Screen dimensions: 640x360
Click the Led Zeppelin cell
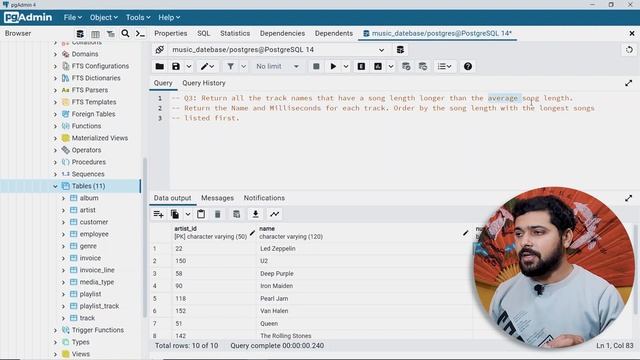pyautogui.click(x=363, y=249)
